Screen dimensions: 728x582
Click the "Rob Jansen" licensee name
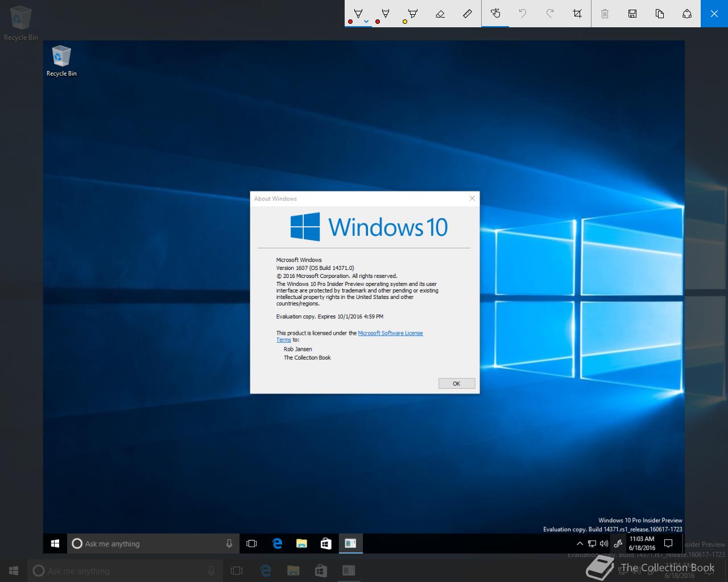pyautogui.click(x=297, y=349)
